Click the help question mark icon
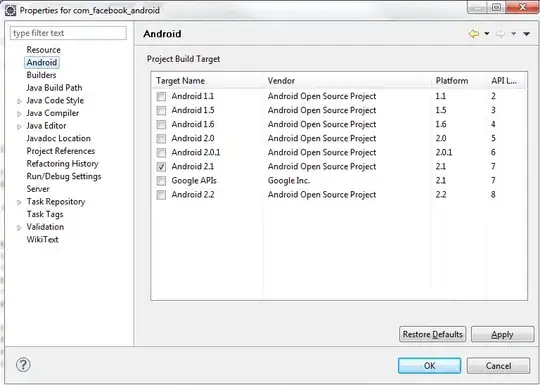540x385 pixels. pos(23,365)
